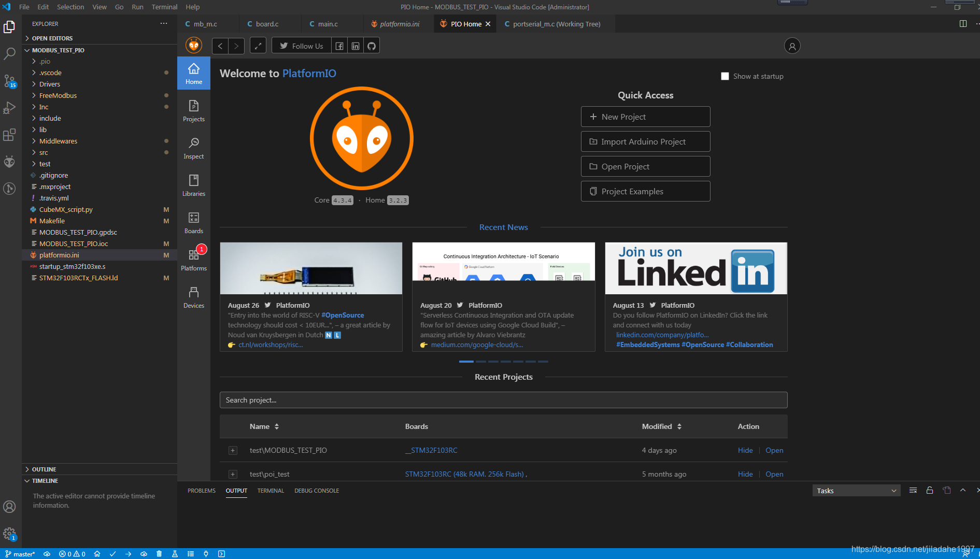Open the user account profile icon
The image size is (980, 559).
coord(792,46)
